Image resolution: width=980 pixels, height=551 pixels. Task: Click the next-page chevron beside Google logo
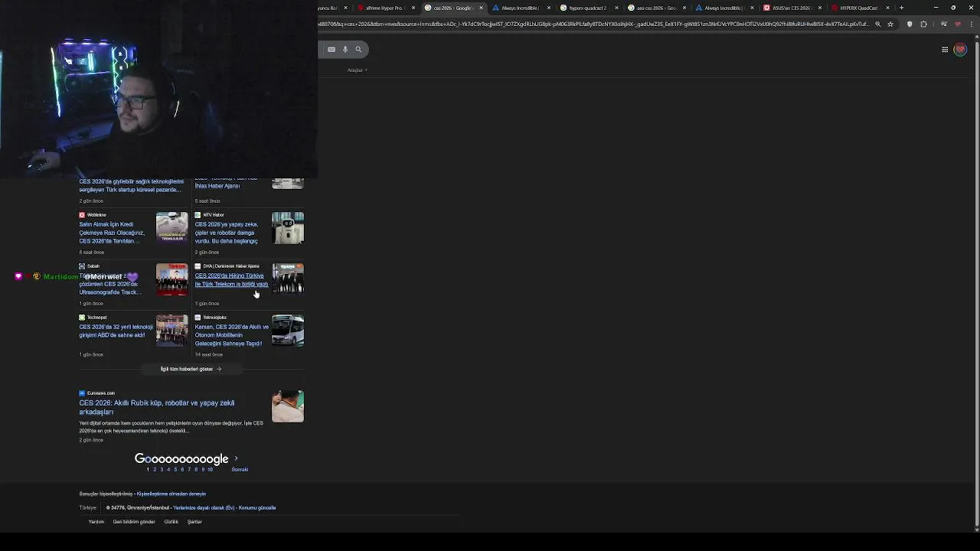click(x=236, y=458)
